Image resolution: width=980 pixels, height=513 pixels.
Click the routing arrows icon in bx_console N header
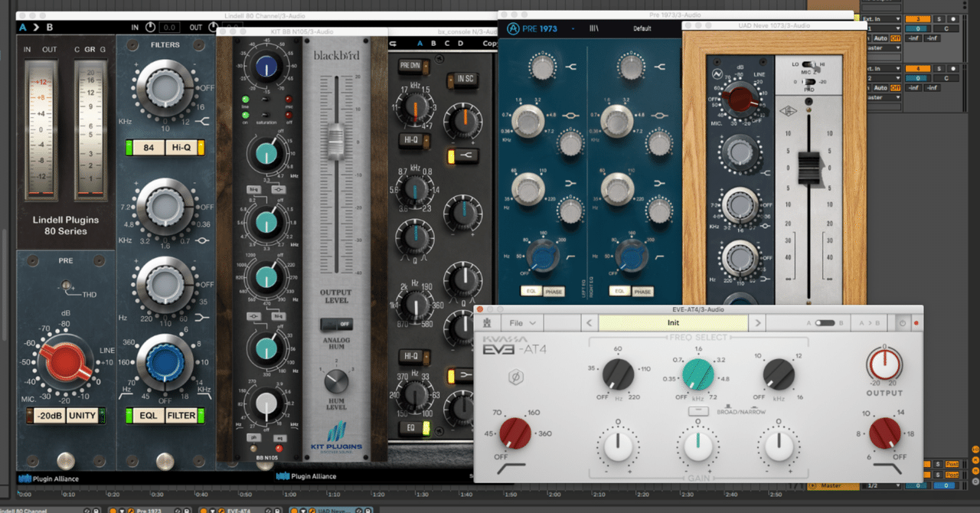(x=394, y=44)
